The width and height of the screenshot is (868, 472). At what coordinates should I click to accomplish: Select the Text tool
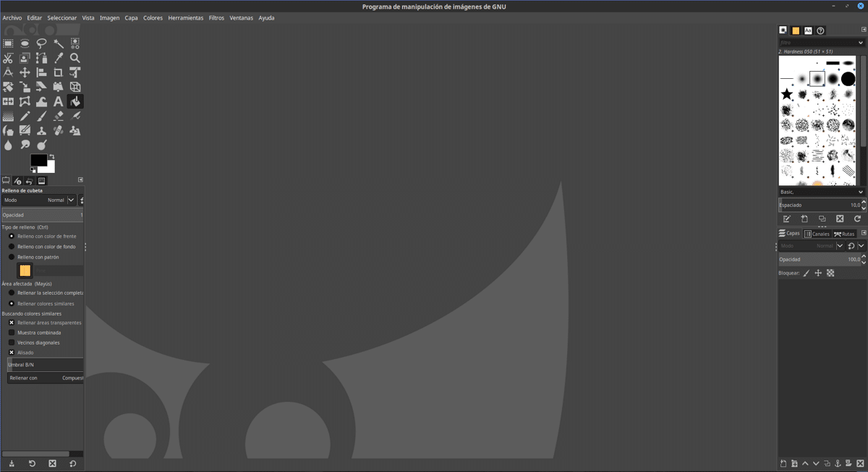pyautogui.click(x=59, y=101)
